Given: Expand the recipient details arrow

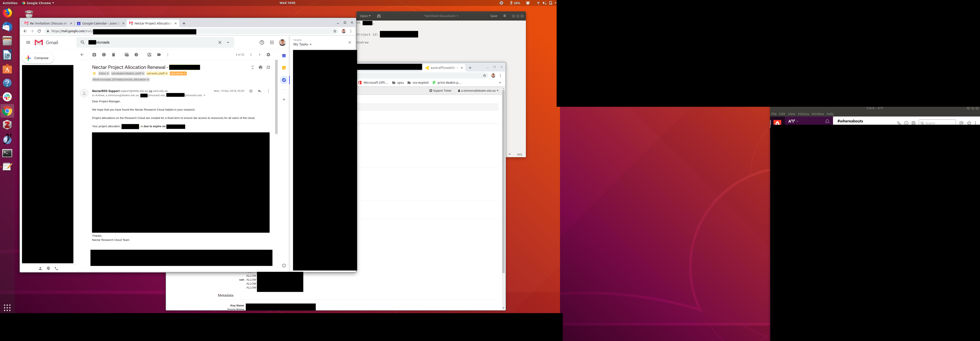Looking at the screenshot, I should [x=204, y=96].
